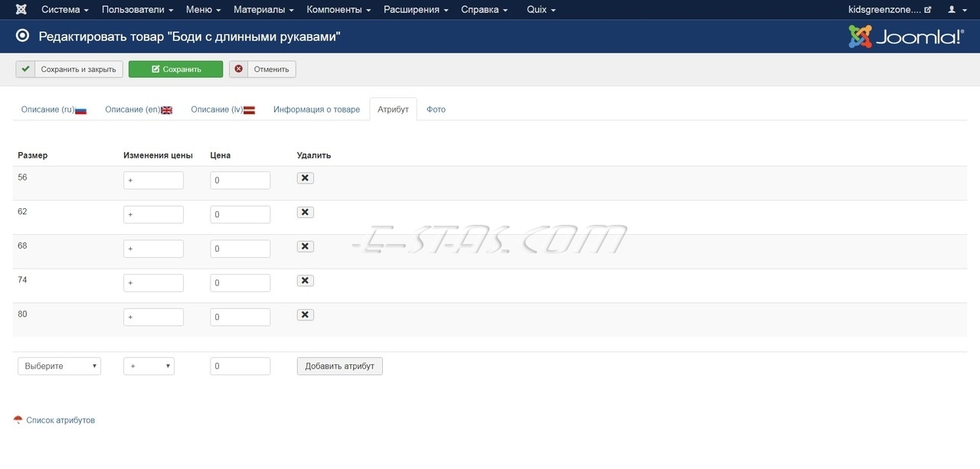
Task: Focus new attribute price field beside Добавить атрибут
Action: [x=240, y=366]
